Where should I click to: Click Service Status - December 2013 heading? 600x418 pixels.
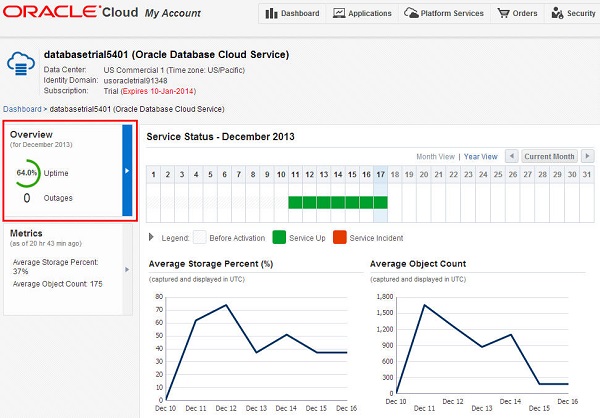(220, 137)
